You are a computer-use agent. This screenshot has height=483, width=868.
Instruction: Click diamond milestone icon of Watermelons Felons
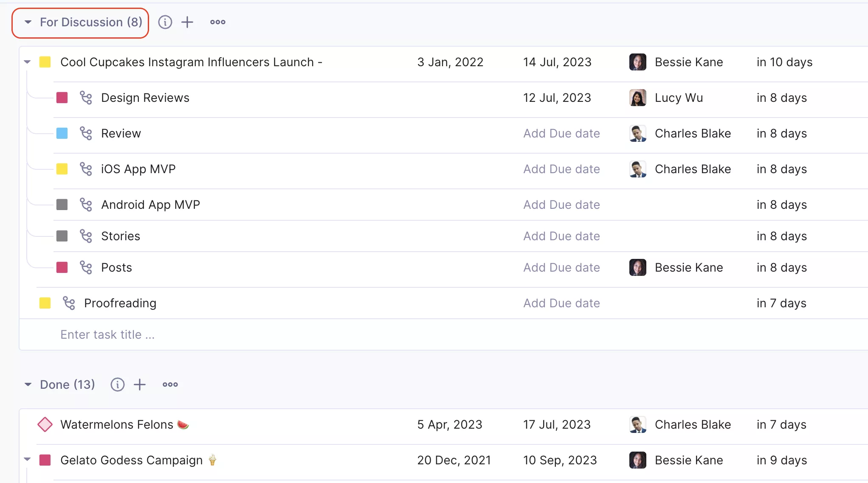tap(45, 424)
